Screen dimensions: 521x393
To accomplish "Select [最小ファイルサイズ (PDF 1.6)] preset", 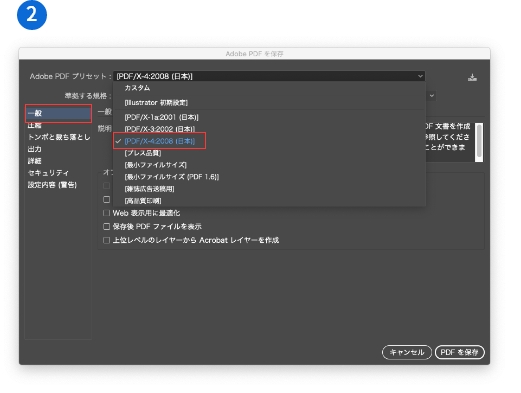I will pyautogui.click(x=172, y=177).
